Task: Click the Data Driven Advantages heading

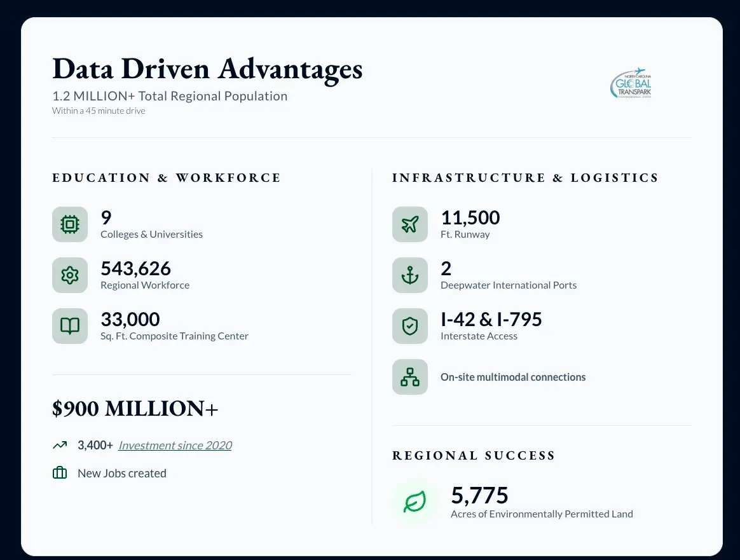Action: pos(207,69)
